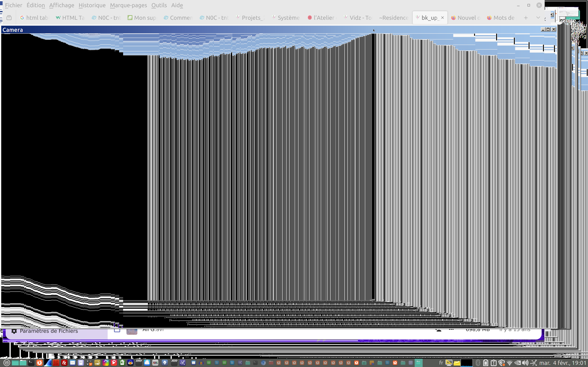
Task: Open Firefox View button left of tabs
Action: click(x=9, y=18)
